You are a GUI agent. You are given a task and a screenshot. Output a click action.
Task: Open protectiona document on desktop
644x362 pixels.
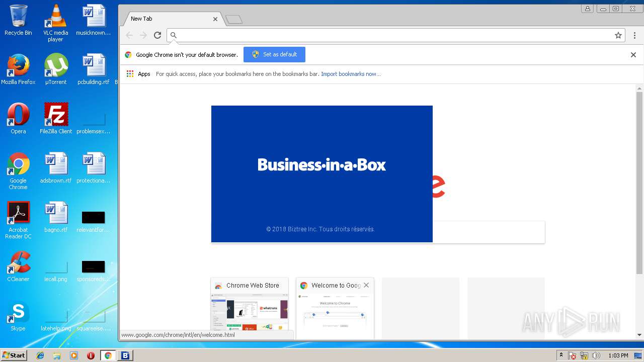(94, 167)
